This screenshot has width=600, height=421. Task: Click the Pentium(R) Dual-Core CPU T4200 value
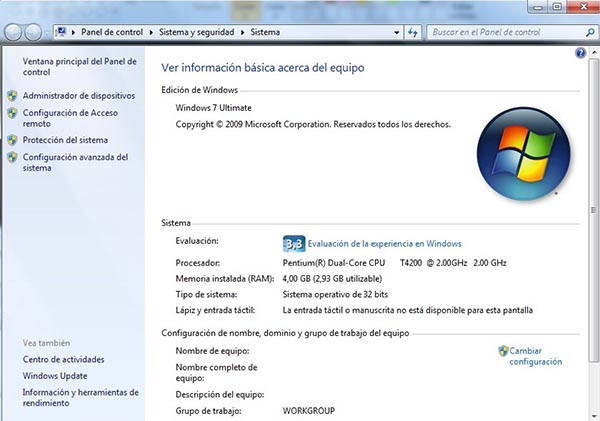click(394, 263)
